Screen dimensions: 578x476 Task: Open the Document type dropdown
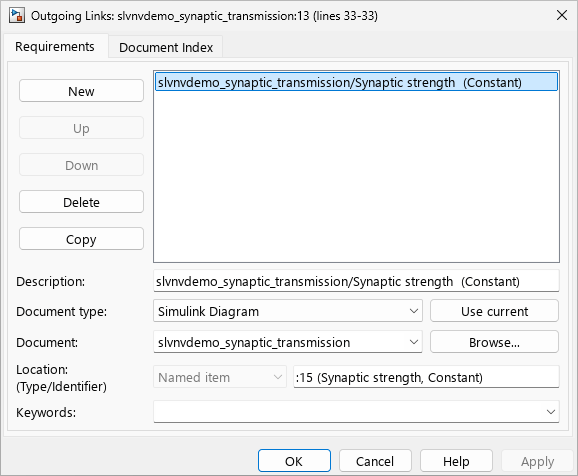point(288,311)
